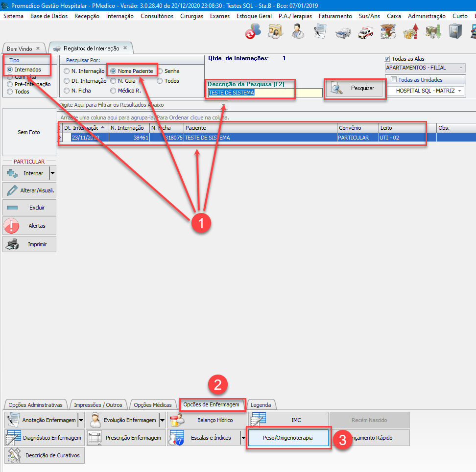Enable the Todas as Unidades checkbox
The height and width of the screenshot is (472, 476).
coord(394,80)
